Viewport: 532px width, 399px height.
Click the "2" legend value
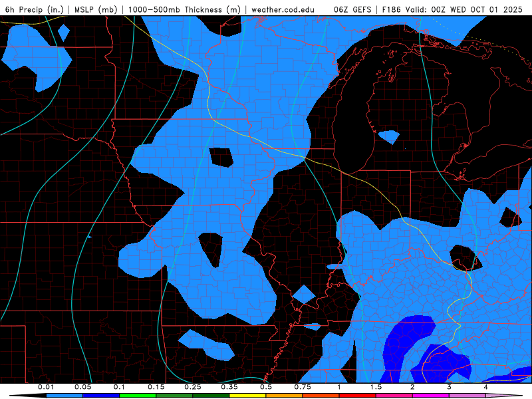point(412,387)
